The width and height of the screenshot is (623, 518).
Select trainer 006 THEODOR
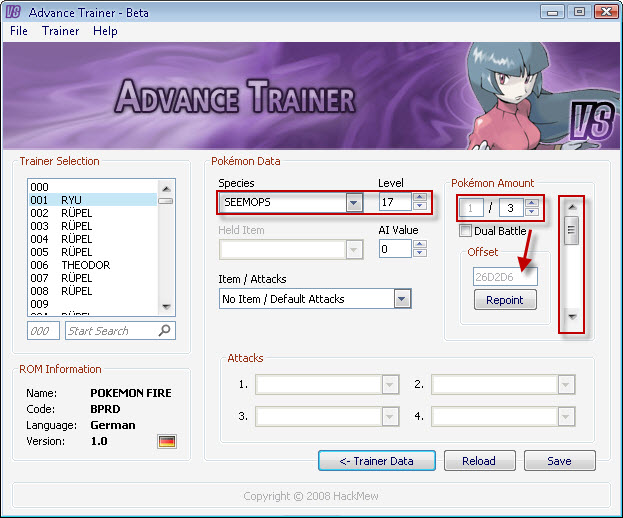(x=93, y=265)
